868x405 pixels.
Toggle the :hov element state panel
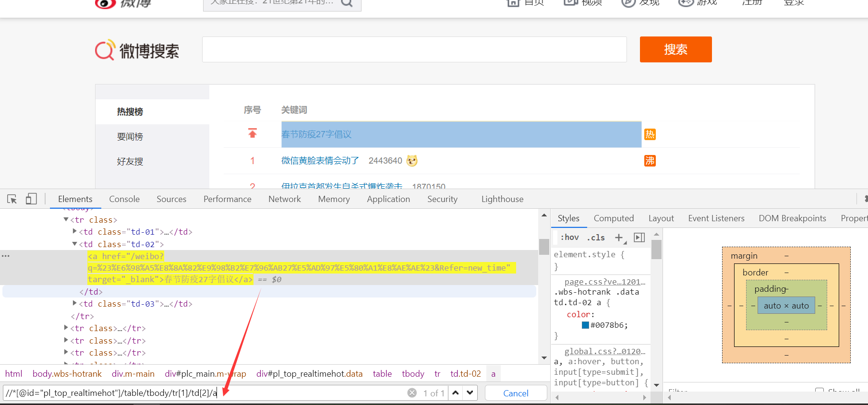570,238
